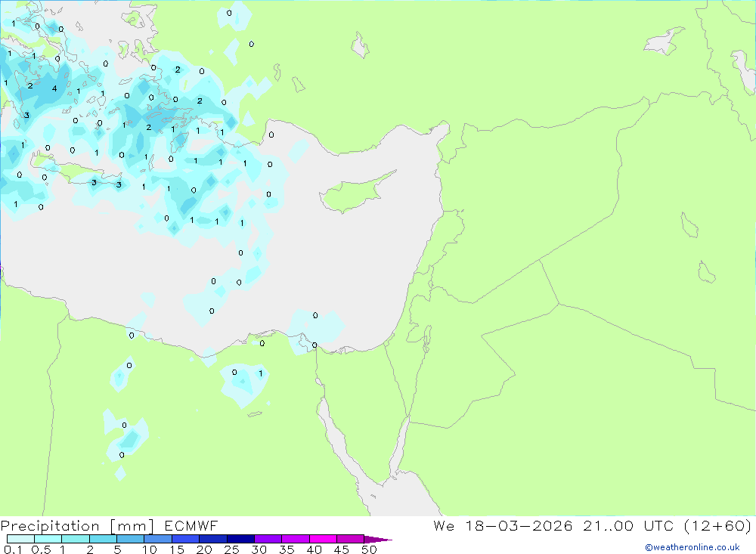
Task: Click the 'We 18-03-2026' date text
Action: [503, 525]
